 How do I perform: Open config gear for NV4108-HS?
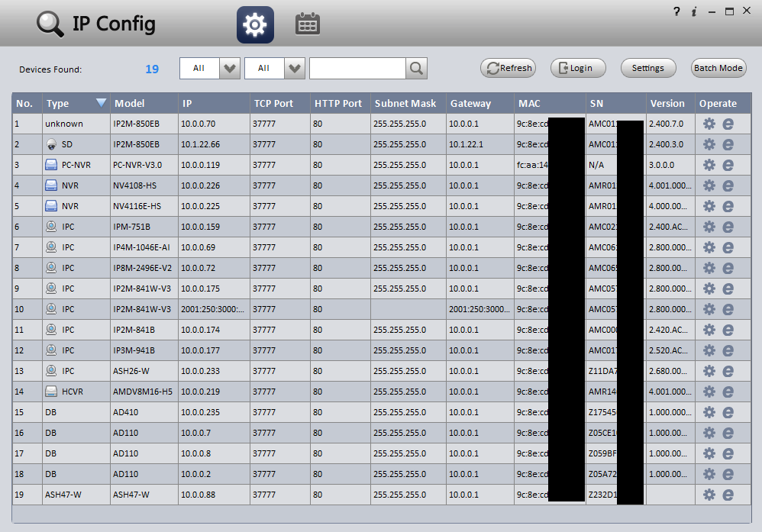(709, 185)
